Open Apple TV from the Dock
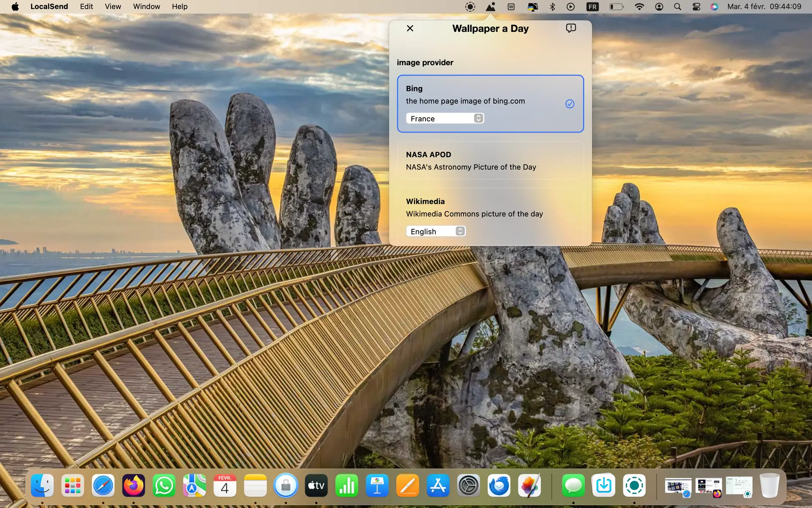This screenshot has width=812, height=508. pyautogui.click(x=316, y=485)
